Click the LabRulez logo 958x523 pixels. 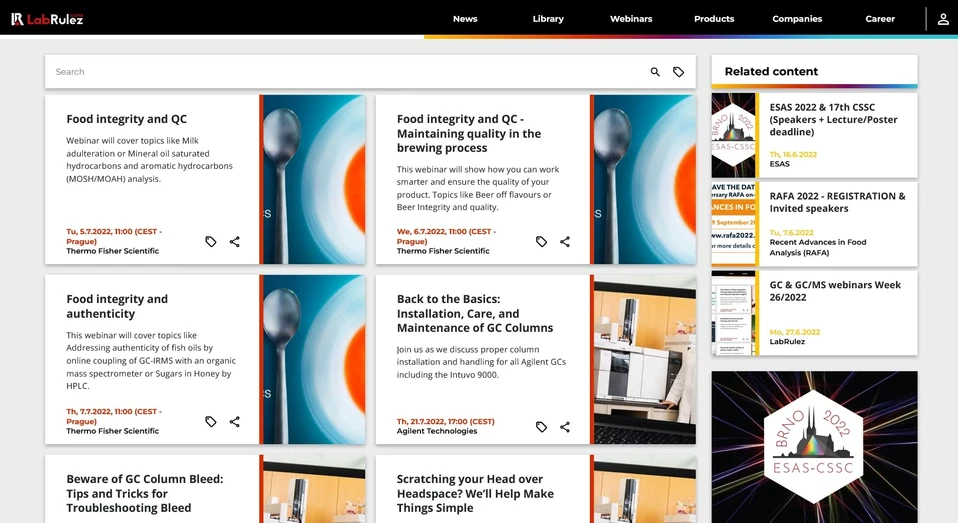[47, 19]
